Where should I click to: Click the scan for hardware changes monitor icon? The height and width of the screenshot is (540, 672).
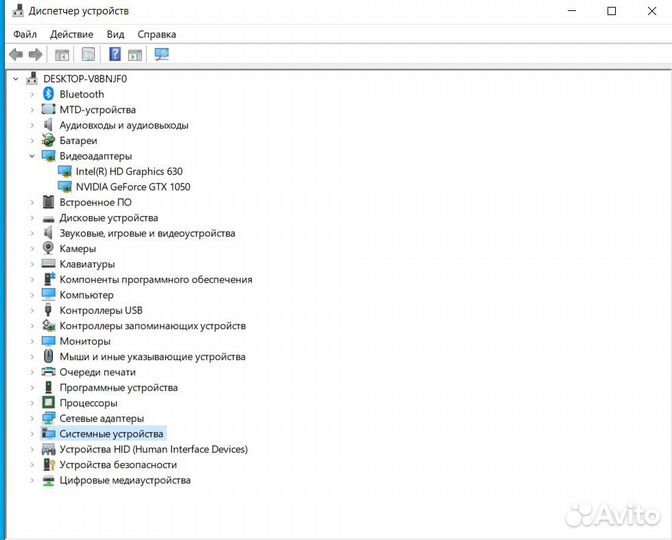click(x=162, y=54)
